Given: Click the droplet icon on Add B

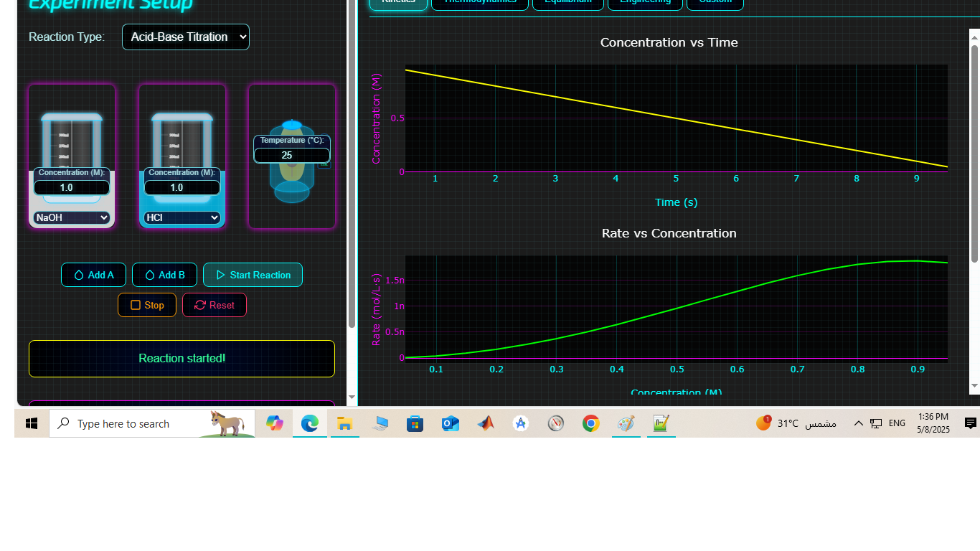Looking at the screenshot, I should pyautogui.click(x=150, y=275).
